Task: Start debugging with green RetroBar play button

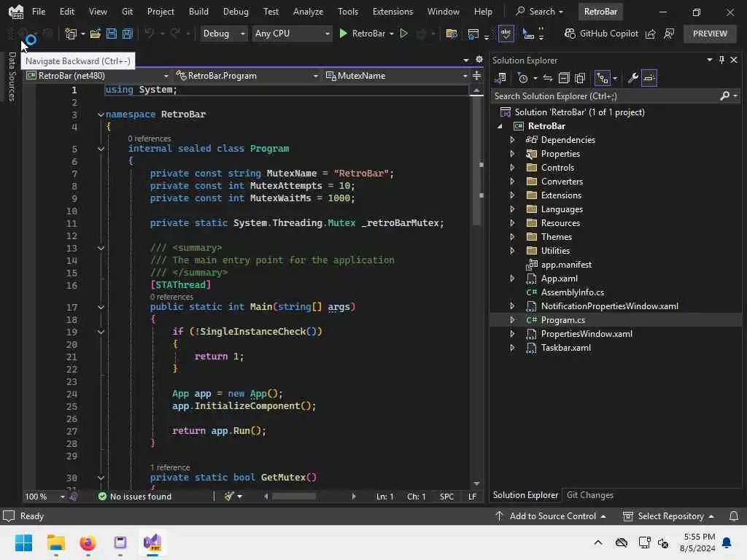Action: (344, 34)
